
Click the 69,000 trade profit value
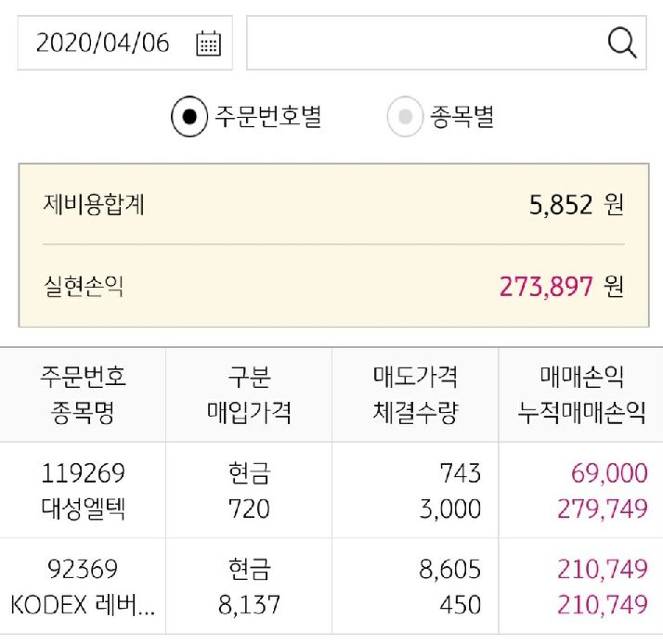coord(609,473)
